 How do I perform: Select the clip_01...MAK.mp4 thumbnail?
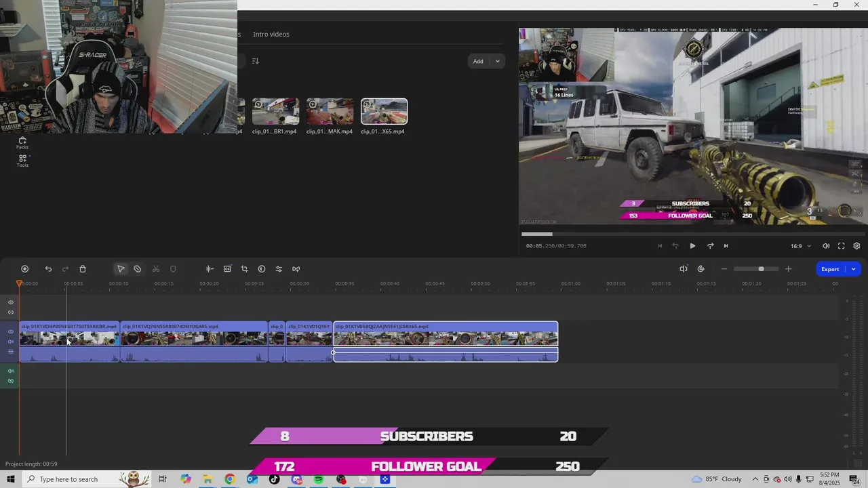click(x=330, y=112)
